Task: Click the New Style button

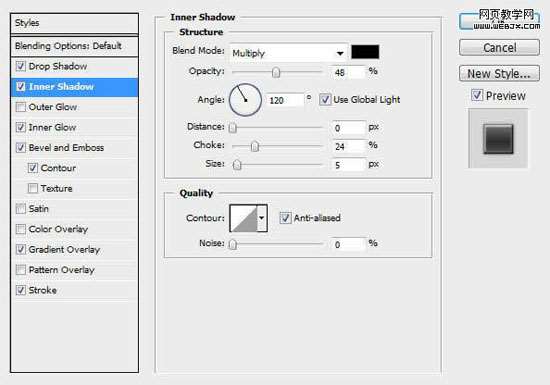Action: 499,74
